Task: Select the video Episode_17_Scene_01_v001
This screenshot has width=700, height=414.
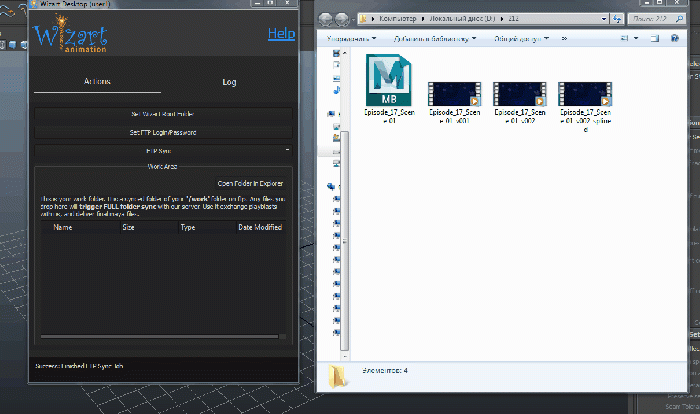Action: (454, 103)
